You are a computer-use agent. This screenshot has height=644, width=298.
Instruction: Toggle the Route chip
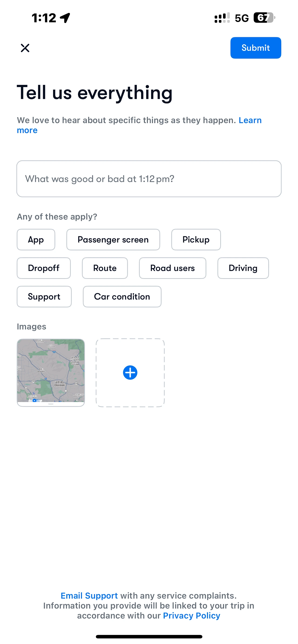click(x=105, y=268)
